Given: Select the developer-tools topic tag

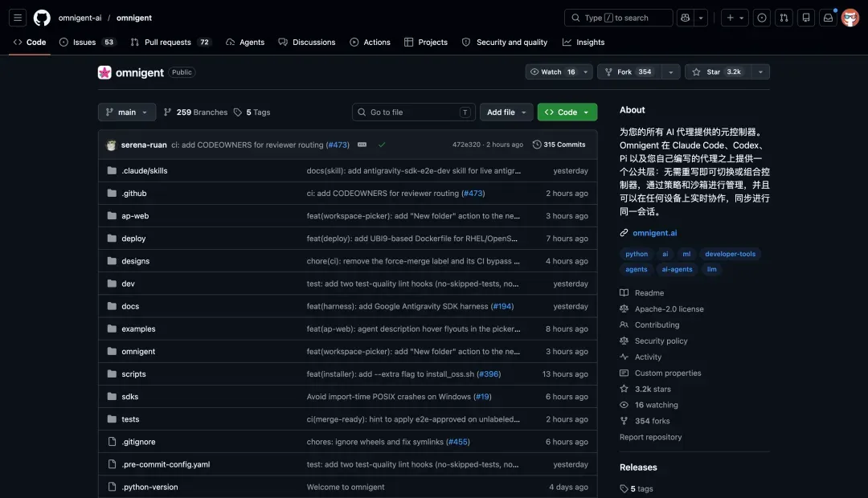Looking at the screenshot, I should coord(730,254).
